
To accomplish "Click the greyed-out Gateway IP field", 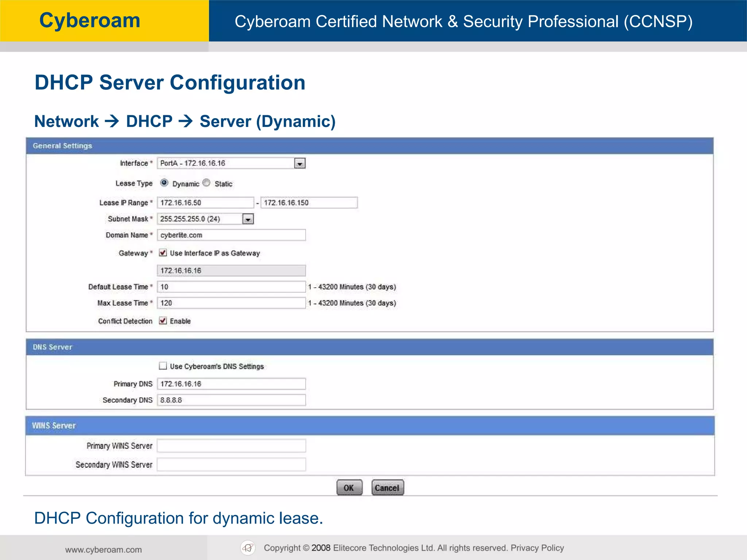I will 231,271.
